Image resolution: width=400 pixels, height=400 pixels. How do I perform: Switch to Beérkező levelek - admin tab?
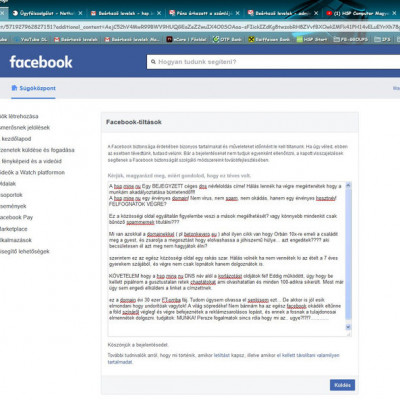coord(283,13)
